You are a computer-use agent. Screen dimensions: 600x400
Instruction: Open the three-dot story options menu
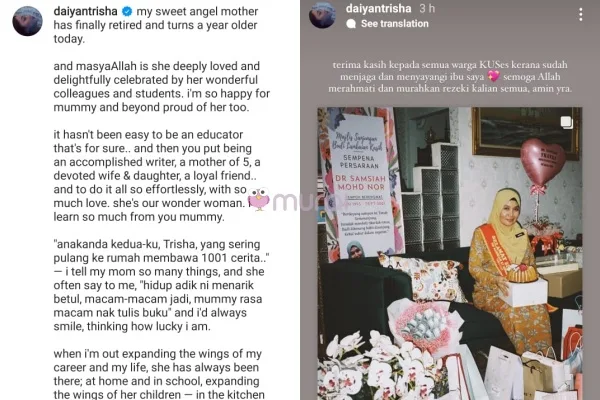[x=580, y=15]
